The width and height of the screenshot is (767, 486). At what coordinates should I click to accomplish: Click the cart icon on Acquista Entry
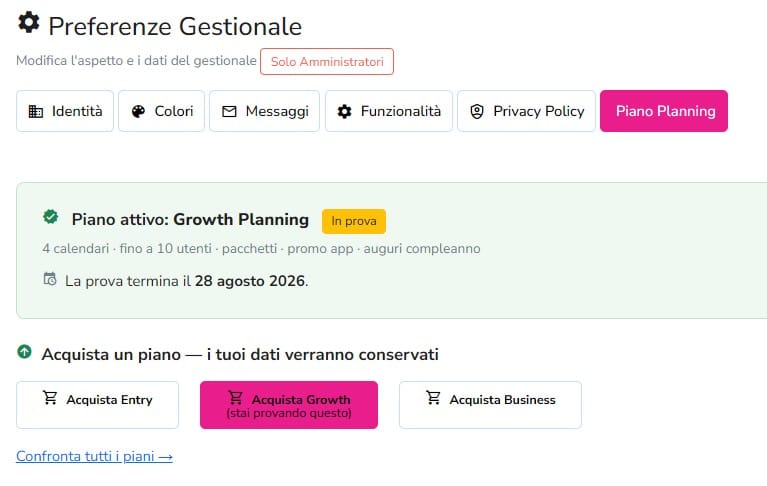(50, 398)
